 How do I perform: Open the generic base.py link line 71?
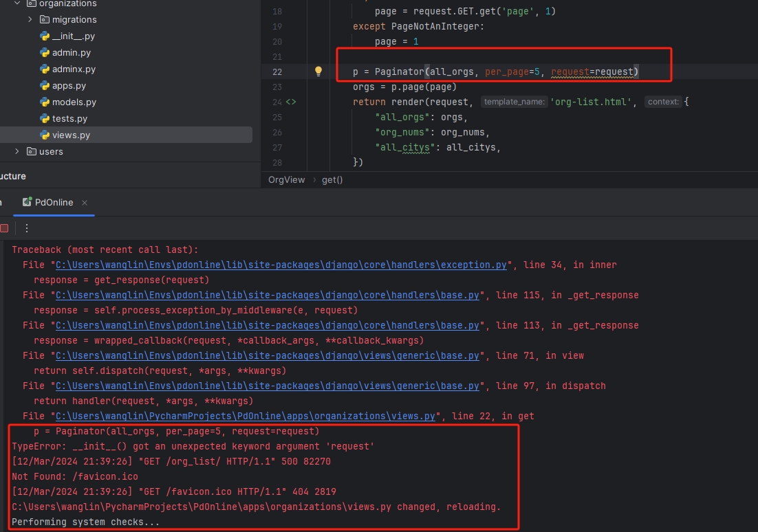pyautogui.click(x=268, y=355)
